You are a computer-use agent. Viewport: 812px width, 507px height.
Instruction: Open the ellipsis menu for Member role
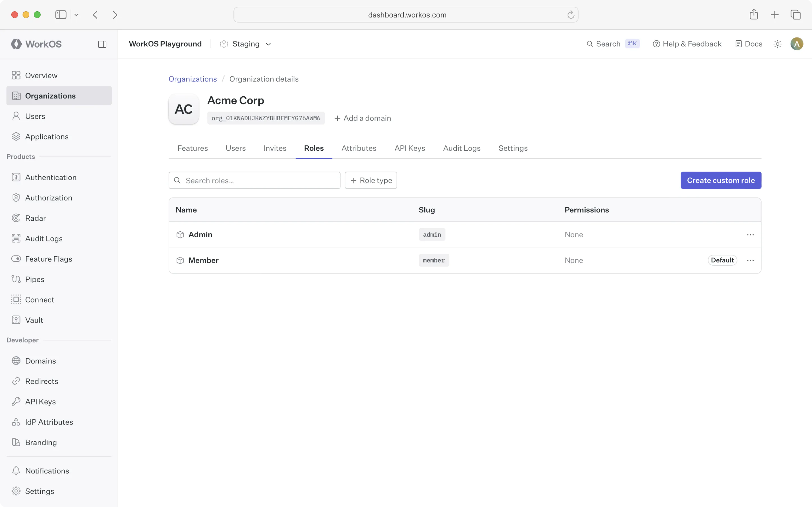tap(751, 260)
